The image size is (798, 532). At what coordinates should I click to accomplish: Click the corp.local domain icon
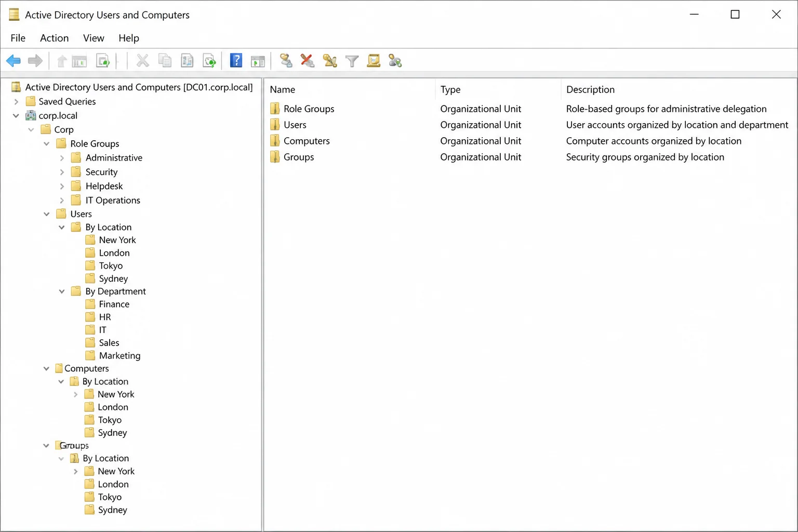tap(31, 115)
